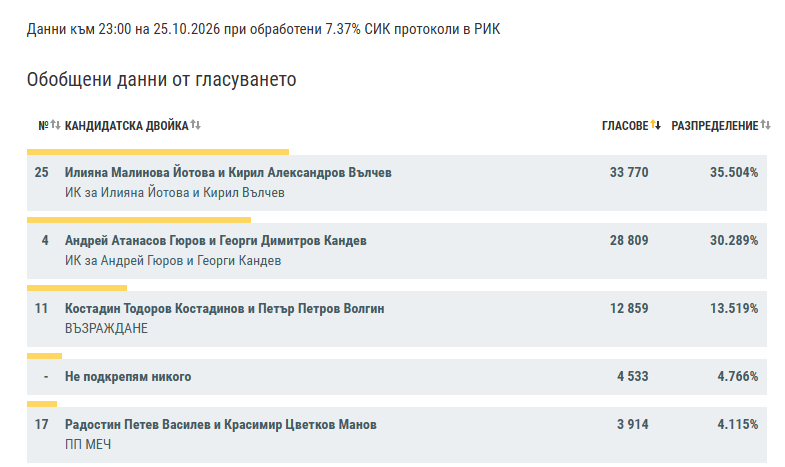Select Костадин Костадинов и Петър Волгин row
The width and height of the screenshot is (785, 467).
397,319
